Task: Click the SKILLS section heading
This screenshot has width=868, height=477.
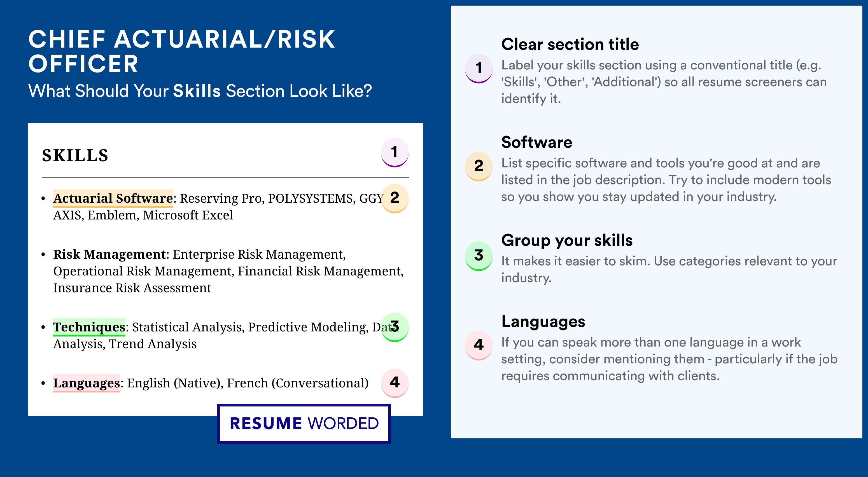Action: pos(75,155)
